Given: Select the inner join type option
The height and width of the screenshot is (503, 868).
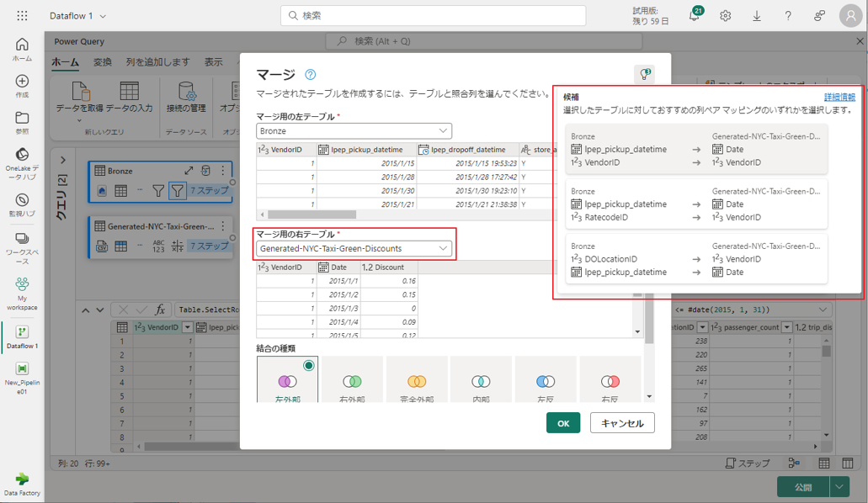Looking at the screenshot, I should (481, 384).
